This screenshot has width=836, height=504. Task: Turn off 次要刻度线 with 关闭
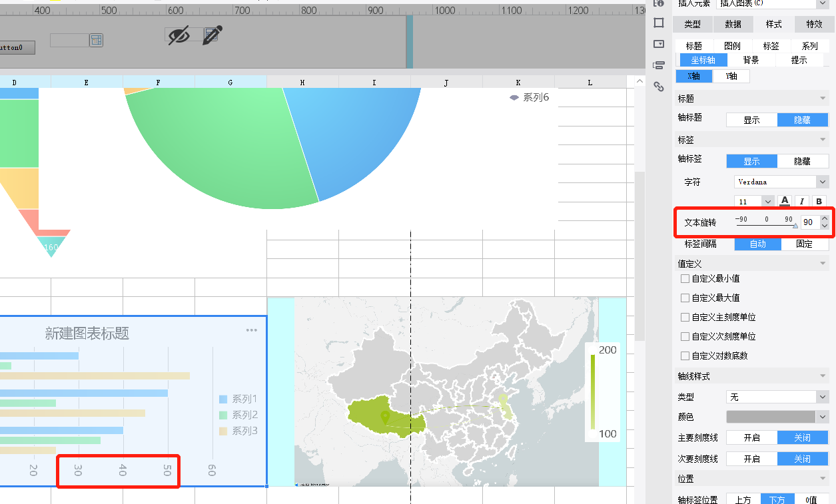803,459
